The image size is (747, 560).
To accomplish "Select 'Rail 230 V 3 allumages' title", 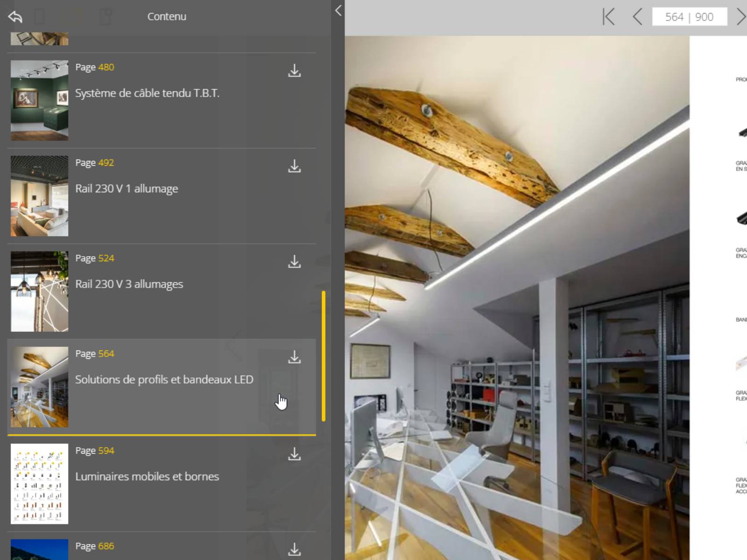I will coord(129,284).
